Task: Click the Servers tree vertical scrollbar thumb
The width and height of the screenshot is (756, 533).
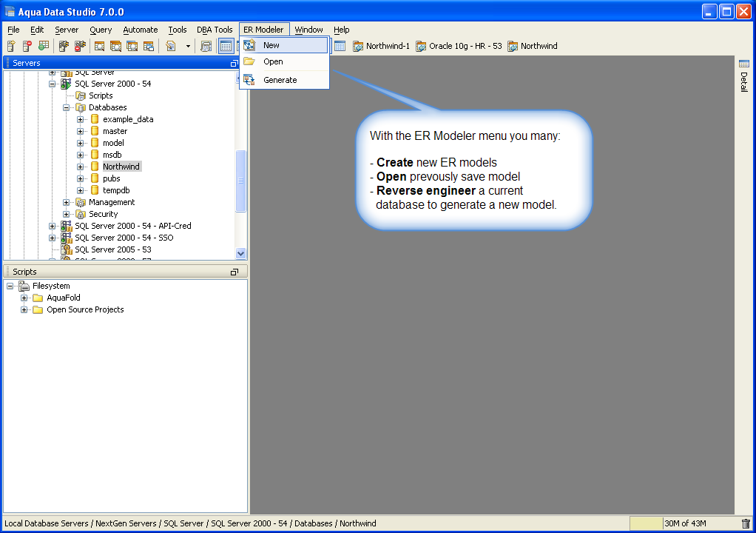Action: click(x=240, y=181)
